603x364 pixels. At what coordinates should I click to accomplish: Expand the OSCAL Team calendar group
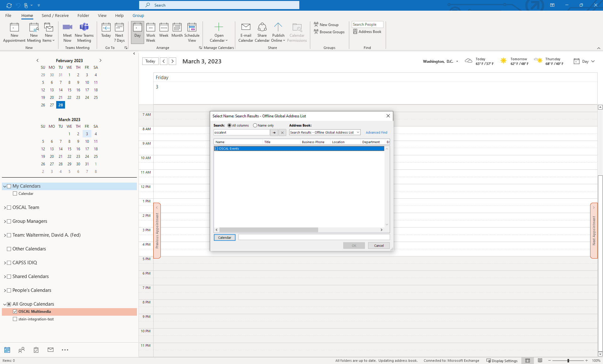[x=5, y=208]
